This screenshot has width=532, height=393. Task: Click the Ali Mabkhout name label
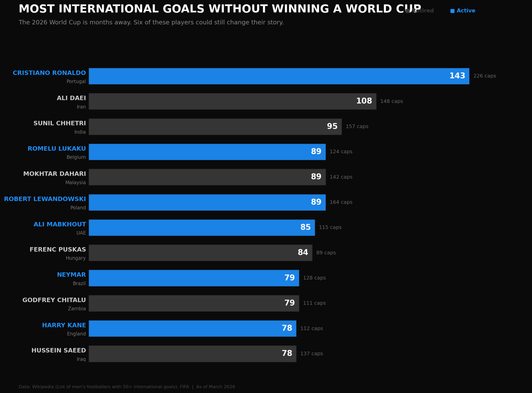pos(60,224)
